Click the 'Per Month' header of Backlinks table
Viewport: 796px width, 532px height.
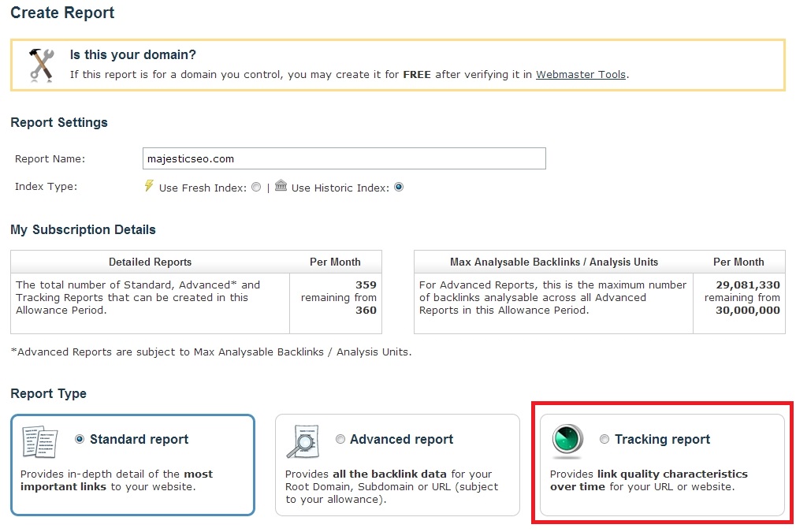click(738, 262)
